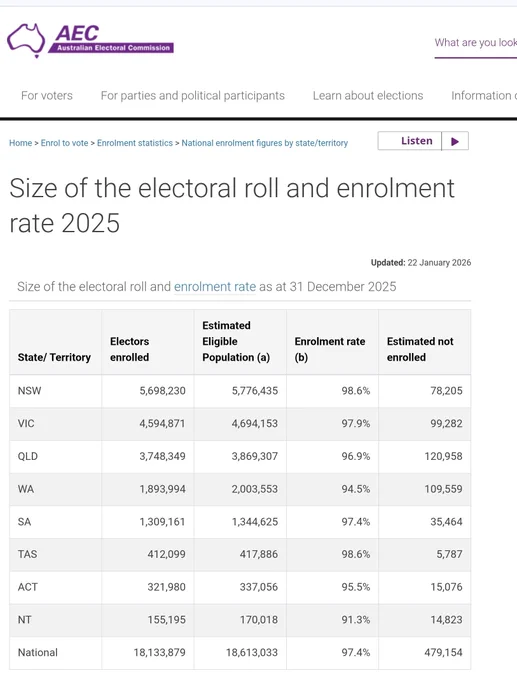Open the Learn about elections menu

pyautogui.click(x=368, y=95)
